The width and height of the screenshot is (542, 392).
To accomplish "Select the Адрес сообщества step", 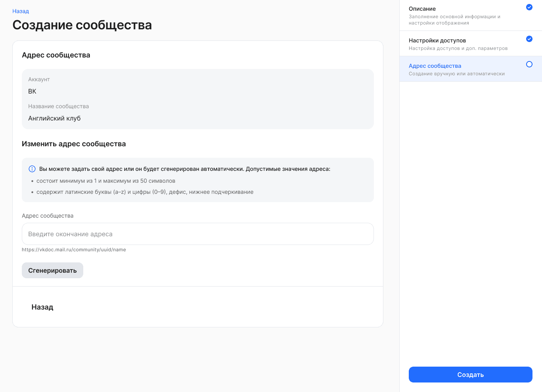I will (435, 66).
